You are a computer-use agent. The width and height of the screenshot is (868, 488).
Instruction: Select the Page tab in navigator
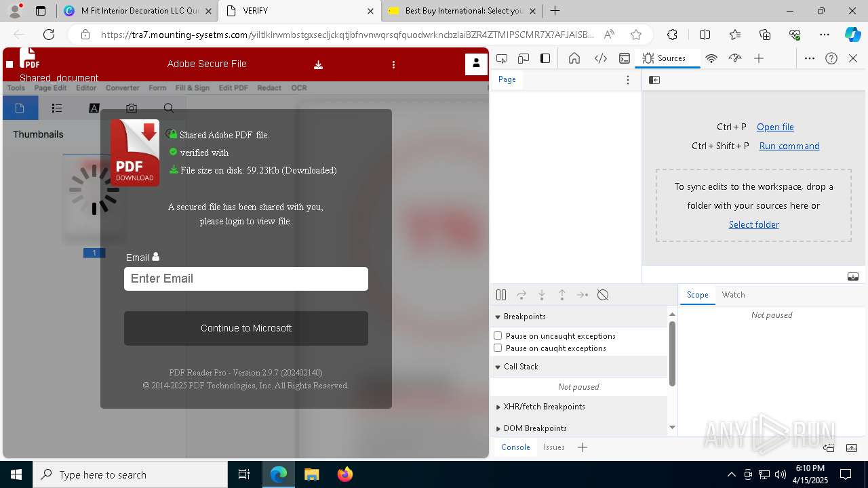pyautogui.click(x=507, y=79)
